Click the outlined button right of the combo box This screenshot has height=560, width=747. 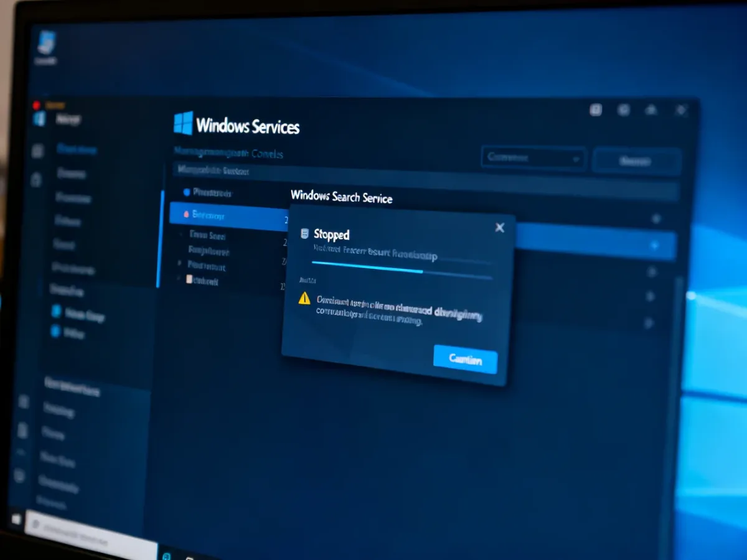click(x=637, y=161)
